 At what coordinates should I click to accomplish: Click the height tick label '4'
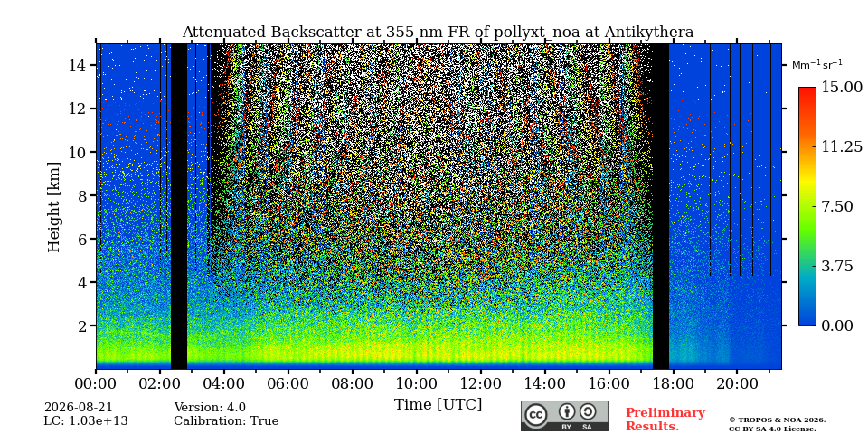point(84,282)
